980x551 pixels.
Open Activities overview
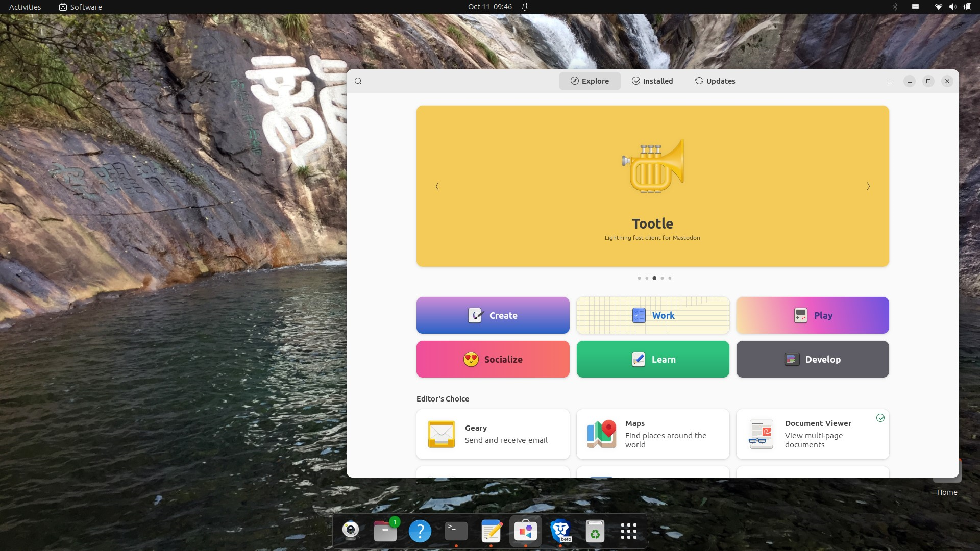point(25,7)
